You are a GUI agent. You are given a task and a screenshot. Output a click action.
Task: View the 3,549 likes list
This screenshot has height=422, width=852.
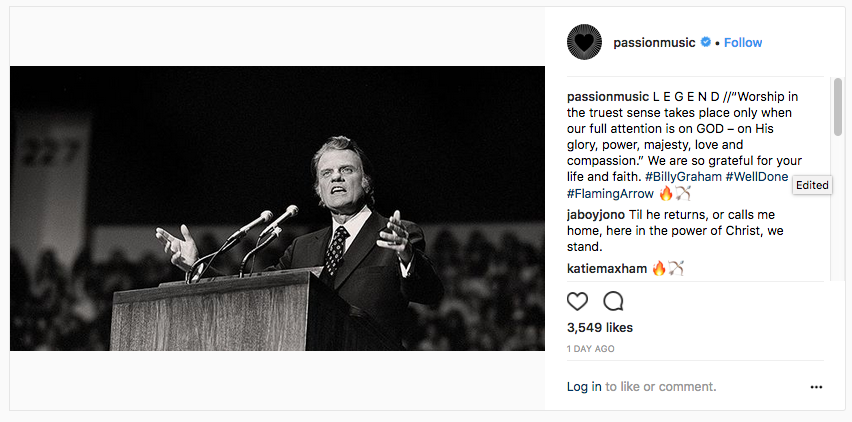(x=599, y=327)
